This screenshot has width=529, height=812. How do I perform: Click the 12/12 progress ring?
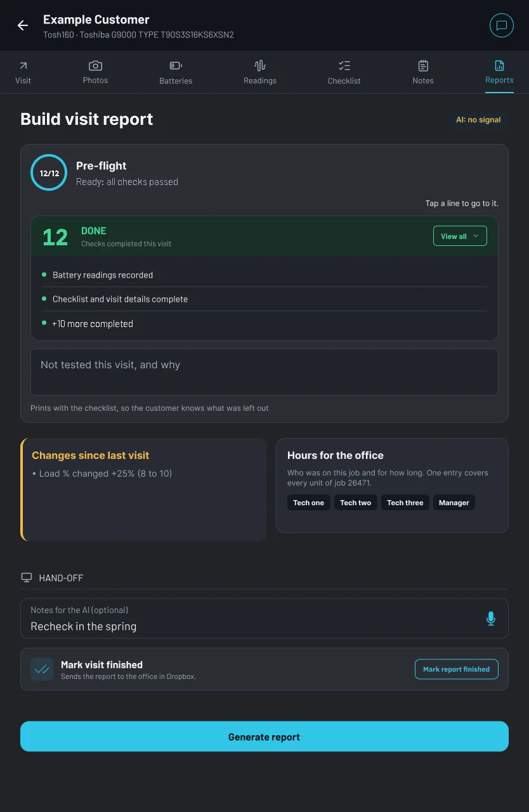pos(49,172)
